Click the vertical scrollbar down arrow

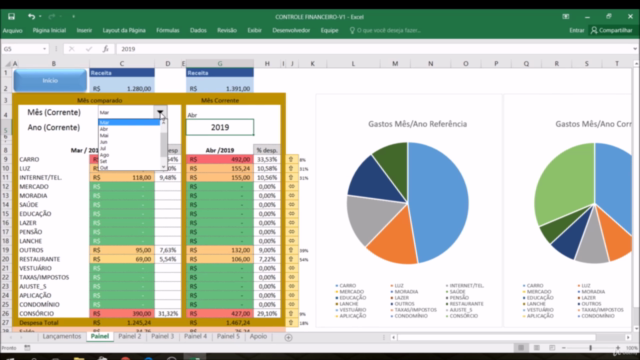tap(636, 329)
